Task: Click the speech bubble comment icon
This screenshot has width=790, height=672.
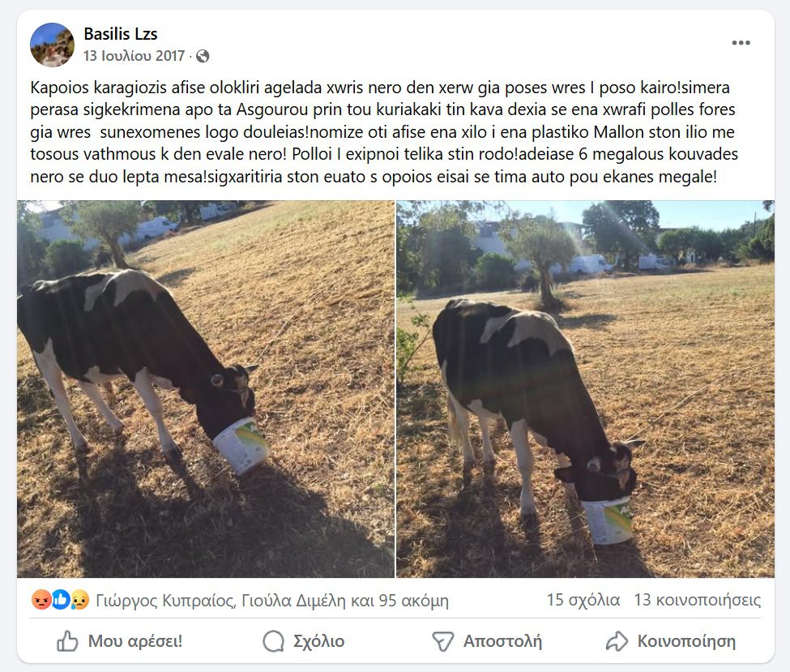Action: (x=273, y=641)
